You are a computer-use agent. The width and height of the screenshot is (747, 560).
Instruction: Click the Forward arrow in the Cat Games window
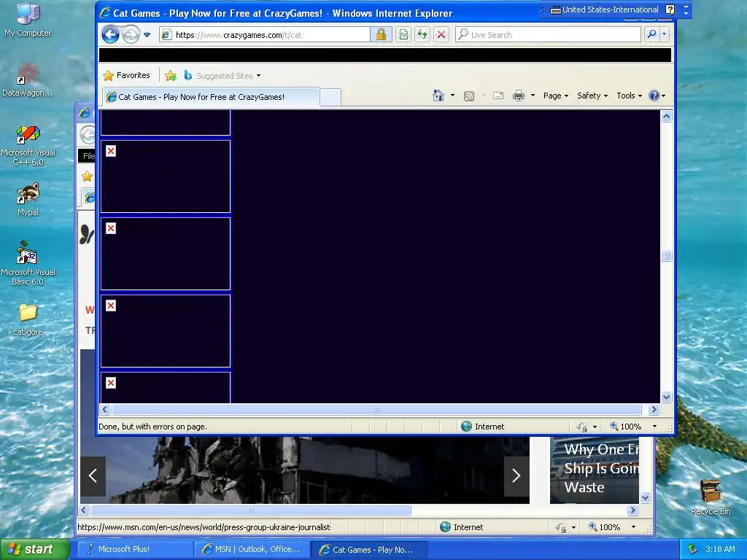point(131,34)
